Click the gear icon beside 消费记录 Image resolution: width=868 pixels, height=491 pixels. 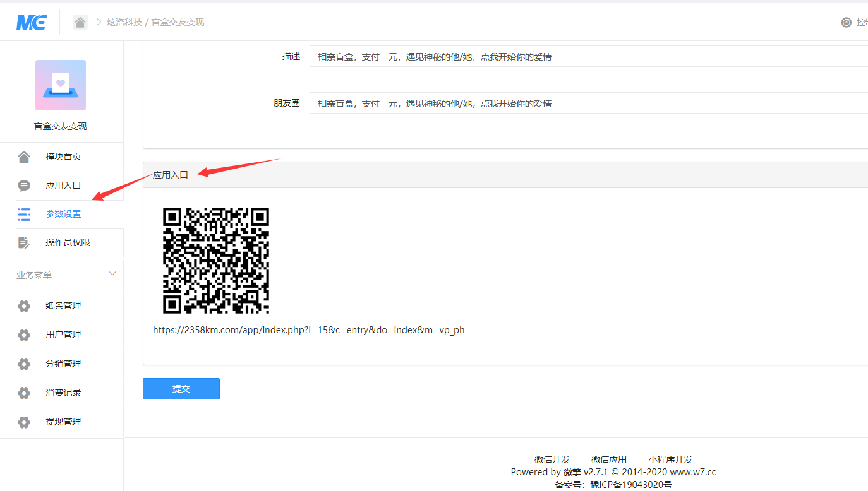point(24,393)
